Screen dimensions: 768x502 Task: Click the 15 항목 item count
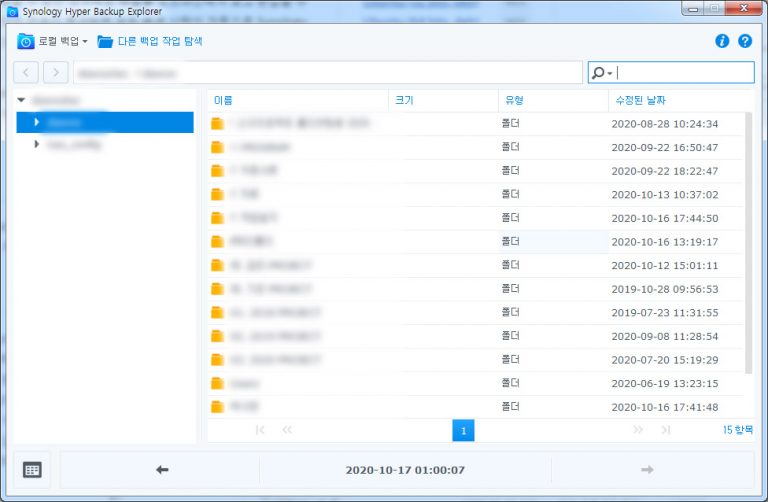(738, 430)
